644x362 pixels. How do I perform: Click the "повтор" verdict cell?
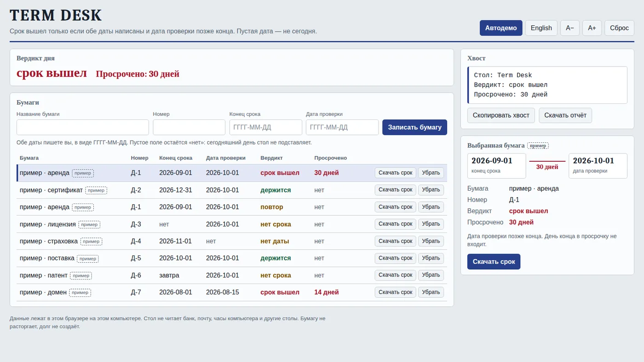(x=272, y=207)
